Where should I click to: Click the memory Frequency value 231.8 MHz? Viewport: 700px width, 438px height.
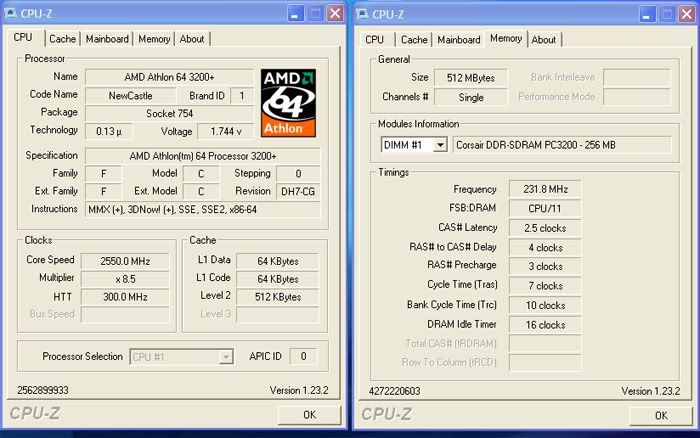tap(545, 189)
